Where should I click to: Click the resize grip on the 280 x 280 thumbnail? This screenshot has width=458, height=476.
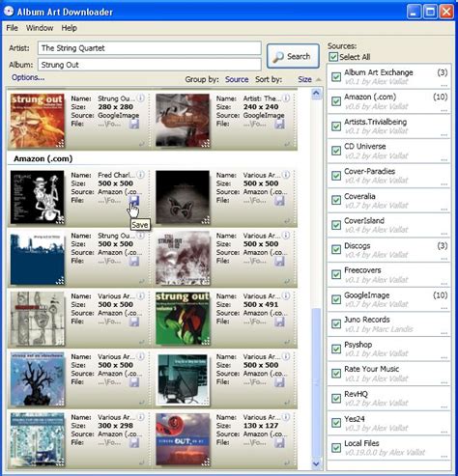[60, 143]
